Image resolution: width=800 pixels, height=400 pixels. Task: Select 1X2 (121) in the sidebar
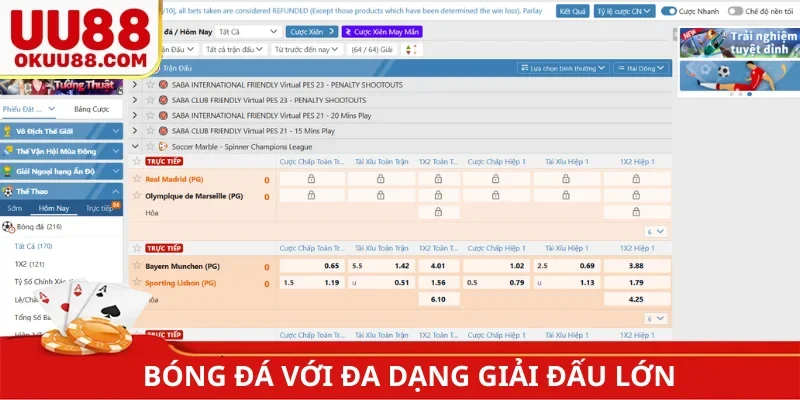pos(31,264)
